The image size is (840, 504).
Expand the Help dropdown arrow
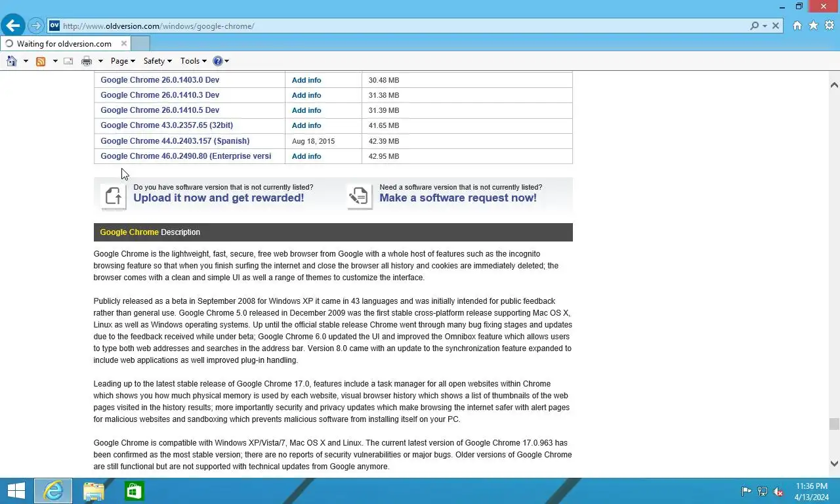click(x=226, y=61)
